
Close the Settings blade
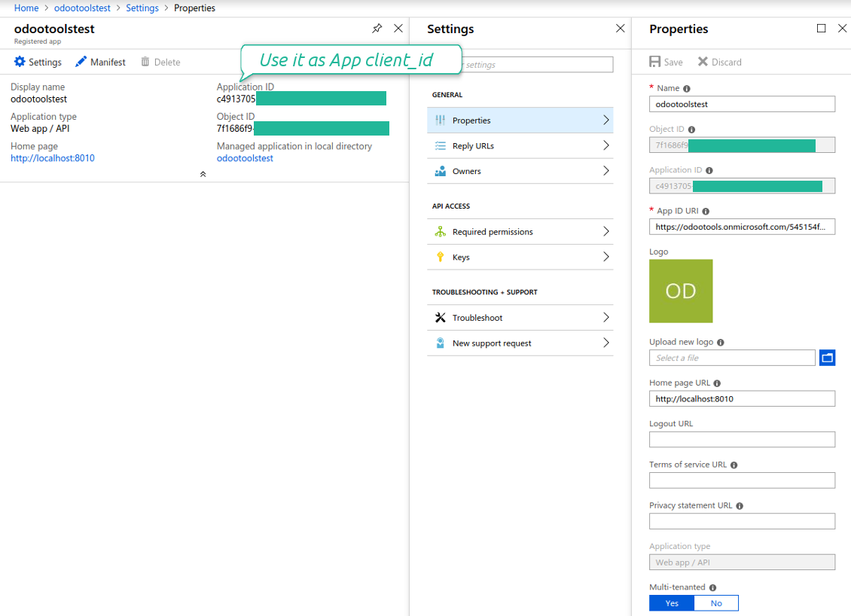pos(621,28)
